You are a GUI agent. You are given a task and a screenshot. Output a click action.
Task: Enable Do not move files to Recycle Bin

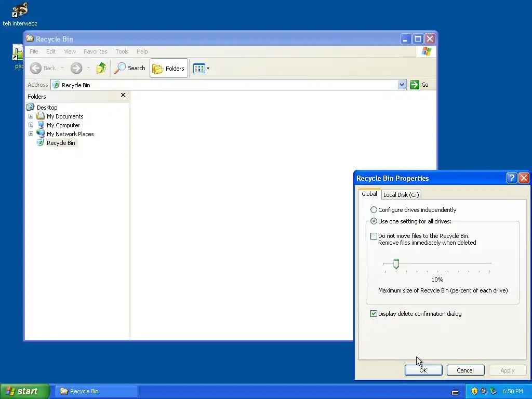coord(374,236)
